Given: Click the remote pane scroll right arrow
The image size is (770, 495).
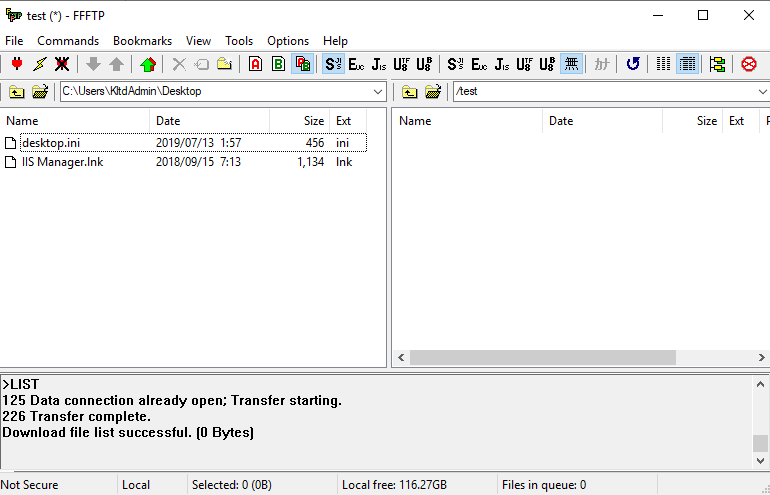Looking at the screenshot, I should [x=762, y=358].
